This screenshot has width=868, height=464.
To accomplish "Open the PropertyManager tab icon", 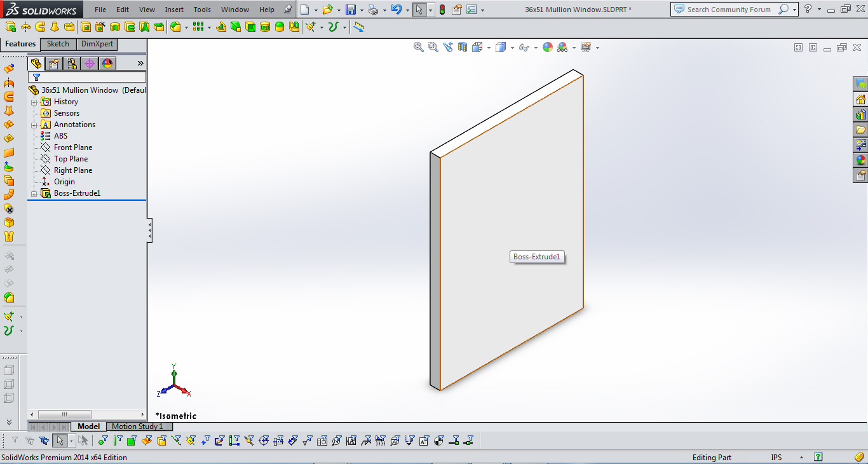I will click(54, 64).
